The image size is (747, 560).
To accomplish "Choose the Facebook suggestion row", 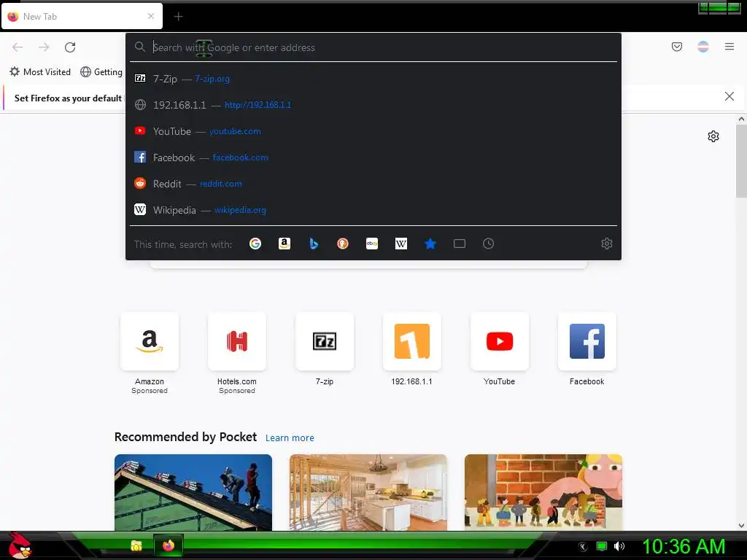I will [x=373, y=157].
